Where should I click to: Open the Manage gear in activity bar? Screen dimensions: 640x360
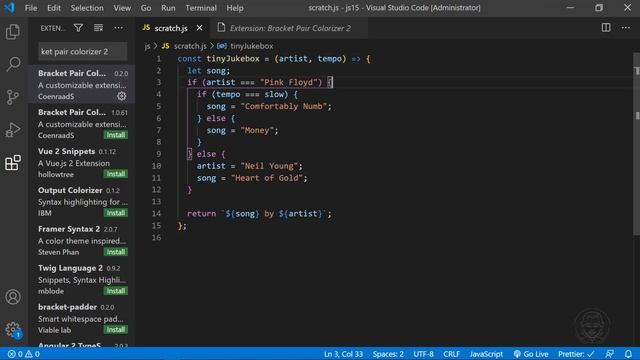13,329
